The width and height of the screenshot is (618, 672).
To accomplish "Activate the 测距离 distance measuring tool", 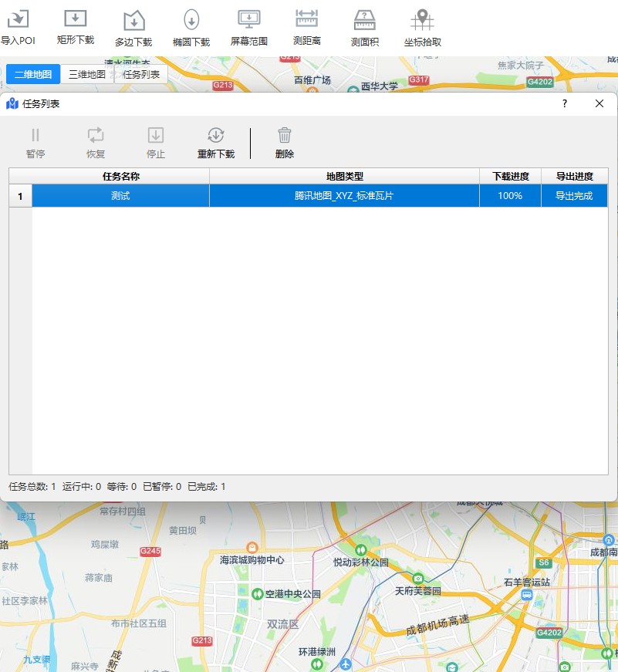I will click(x=307, y=19).
